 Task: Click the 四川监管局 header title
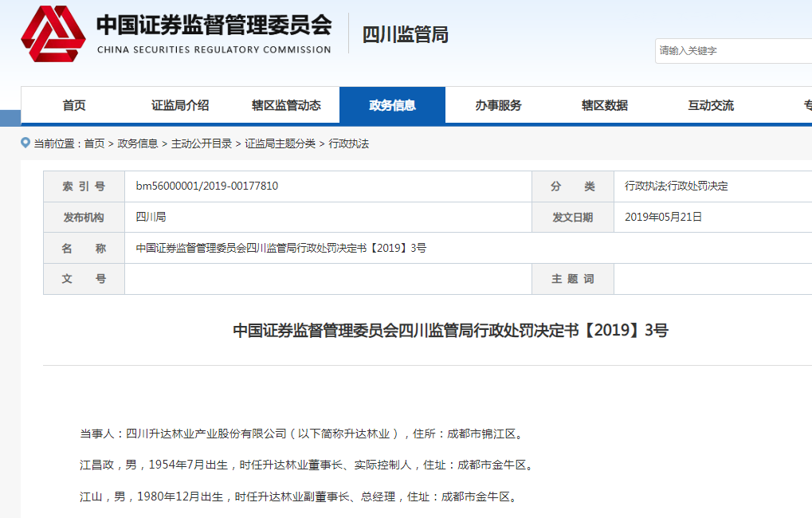pos(406,35)
